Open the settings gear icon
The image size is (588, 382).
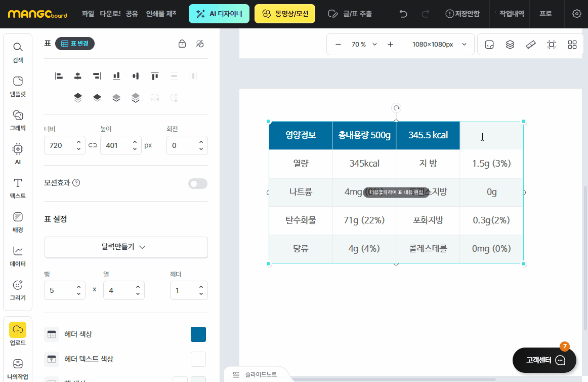[x=576, y=14]
